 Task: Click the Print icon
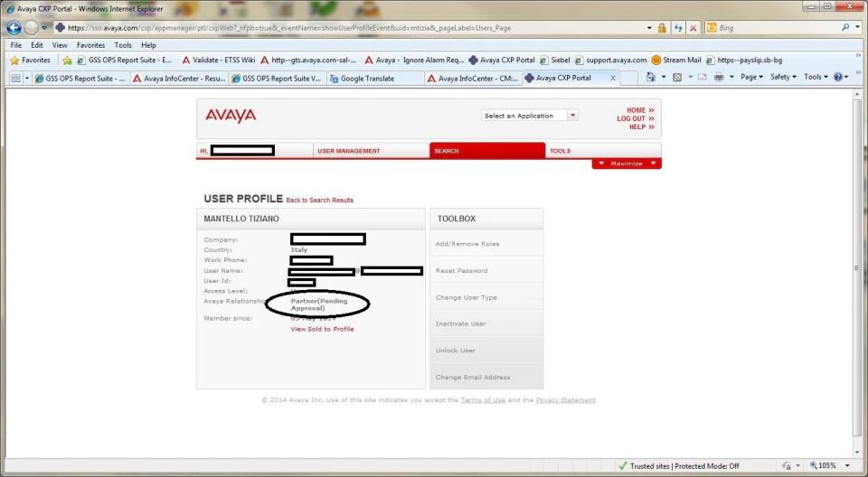[719, 77]
